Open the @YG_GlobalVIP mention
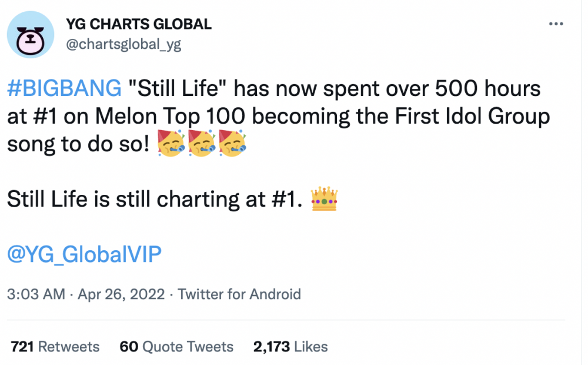Viewport: 588px width, 365px height. point(84,254)
